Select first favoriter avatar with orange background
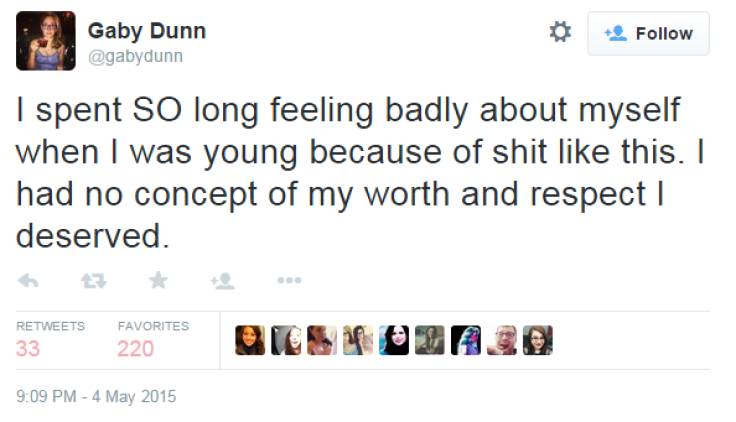The height and width of the screenshot is (422, 736). [x=250, y=340]
